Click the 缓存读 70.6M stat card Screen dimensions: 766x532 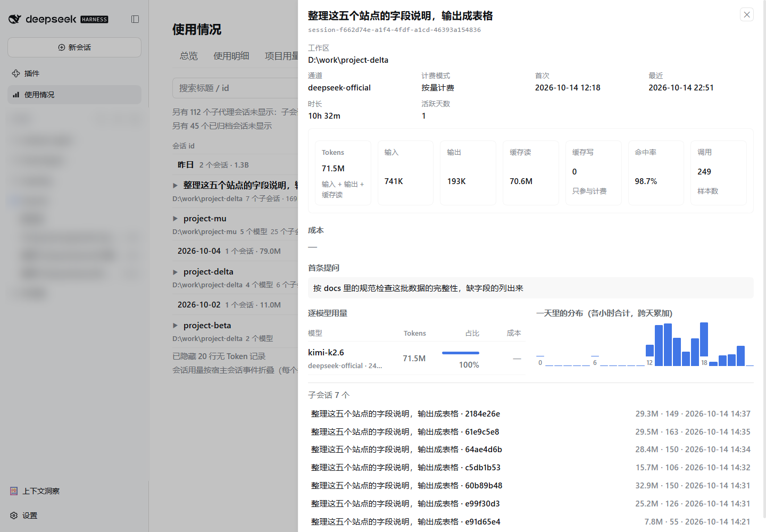[x=531, y=173]
